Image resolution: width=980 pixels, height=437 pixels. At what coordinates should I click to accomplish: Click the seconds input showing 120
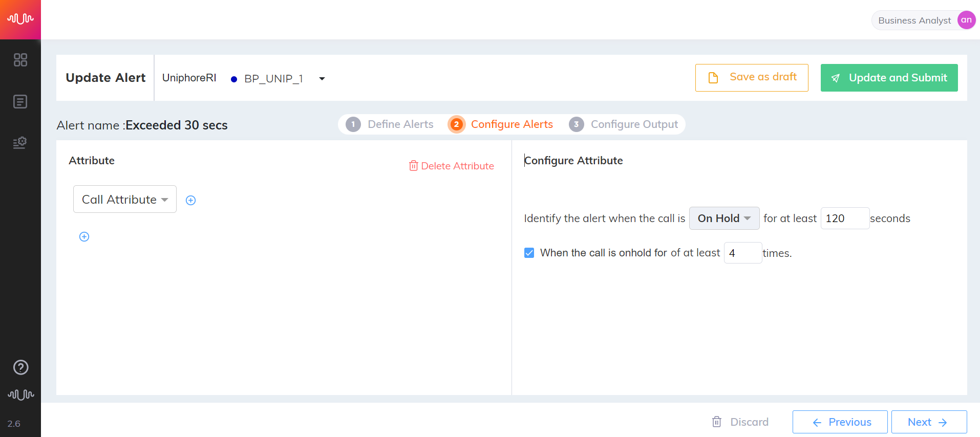click(x=845, y=218)
